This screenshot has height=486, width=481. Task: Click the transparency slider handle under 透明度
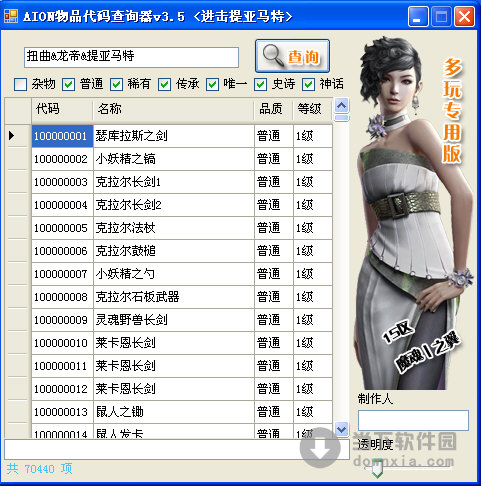pyautogui.click(x=377, y=468)
